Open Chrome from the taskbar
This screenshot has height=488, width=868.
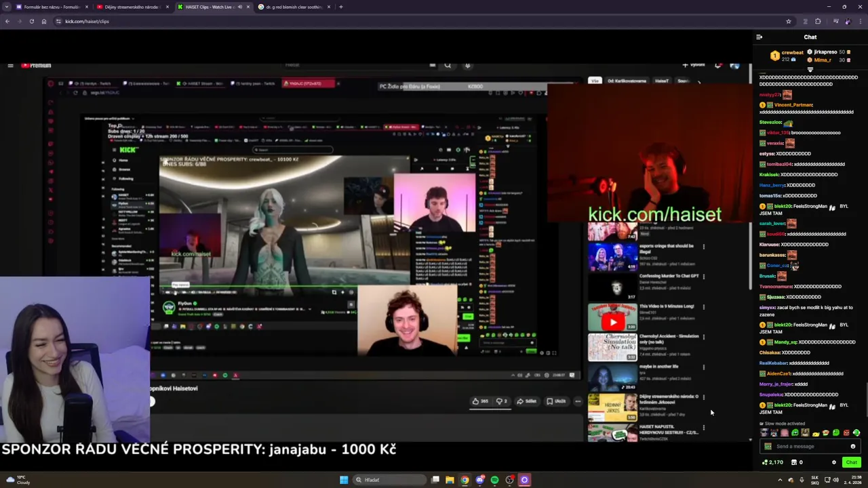coord(465,480)
